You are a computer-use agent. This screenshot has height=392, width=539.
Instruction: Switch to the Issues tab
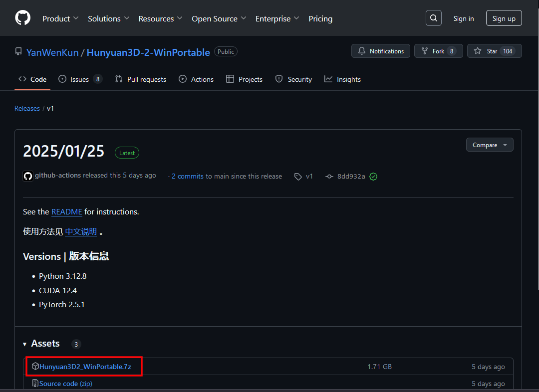tap(78, 79)
